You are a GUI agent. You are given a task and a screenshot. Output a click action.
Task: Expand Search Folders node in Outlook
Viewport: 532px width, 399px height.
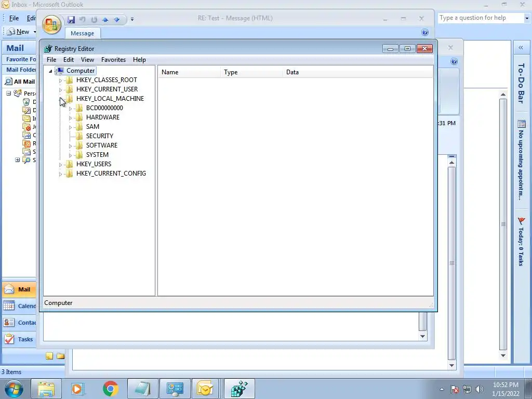click(x=17, y=160)
